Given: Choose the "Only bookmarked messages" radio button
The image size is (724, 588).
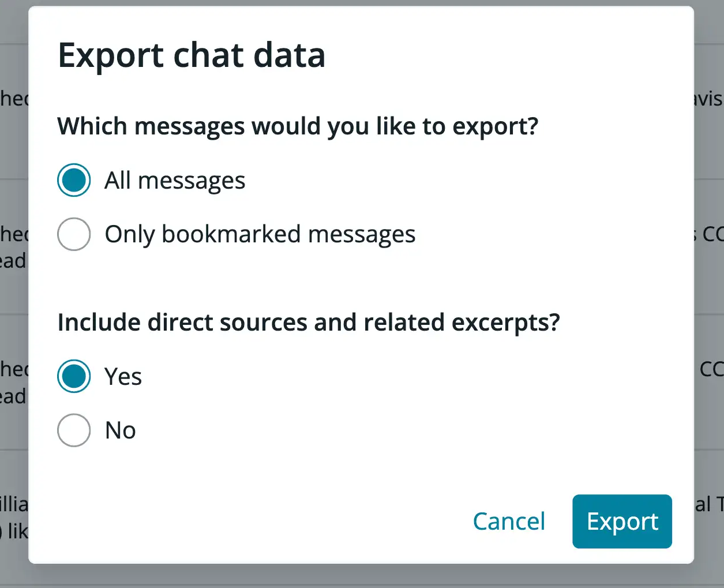Looking at the screenshot, I should click(x=74, y=234).
